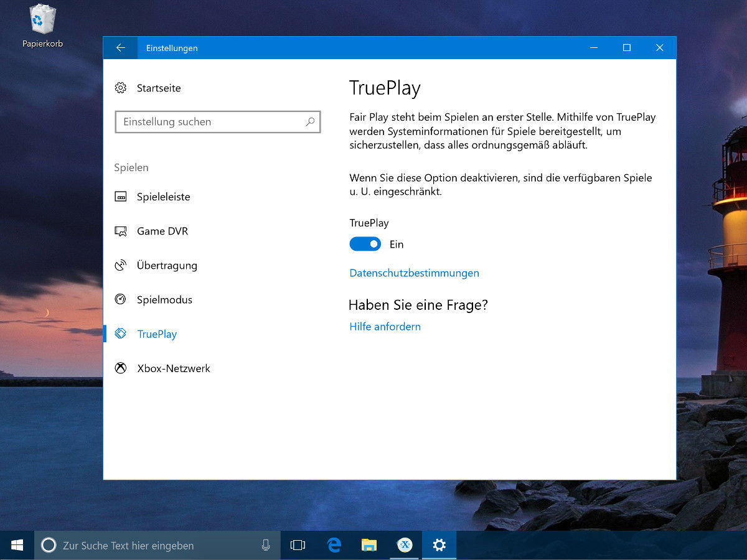This screenshot has width=747, height=560.
Task: Open the Windows Start menu
Action: (x=17, y=546)
